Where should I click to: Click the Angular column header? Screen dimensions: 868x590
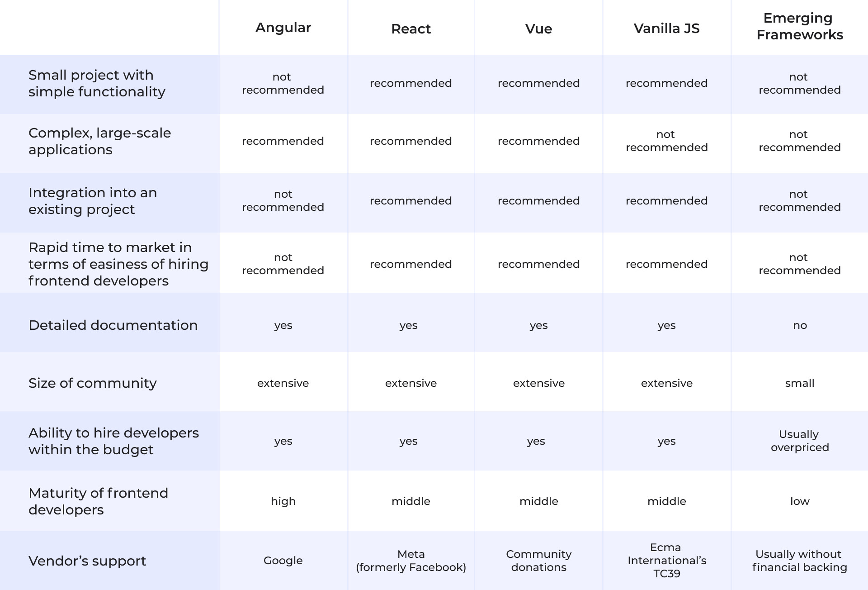tap(283, 26)
